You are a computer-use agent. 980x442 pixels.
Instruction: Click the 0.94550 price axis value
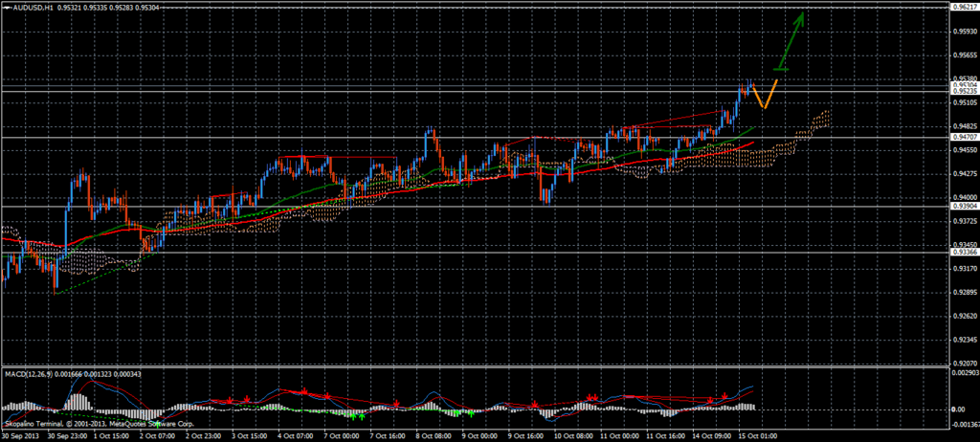[x=967, y=149]
